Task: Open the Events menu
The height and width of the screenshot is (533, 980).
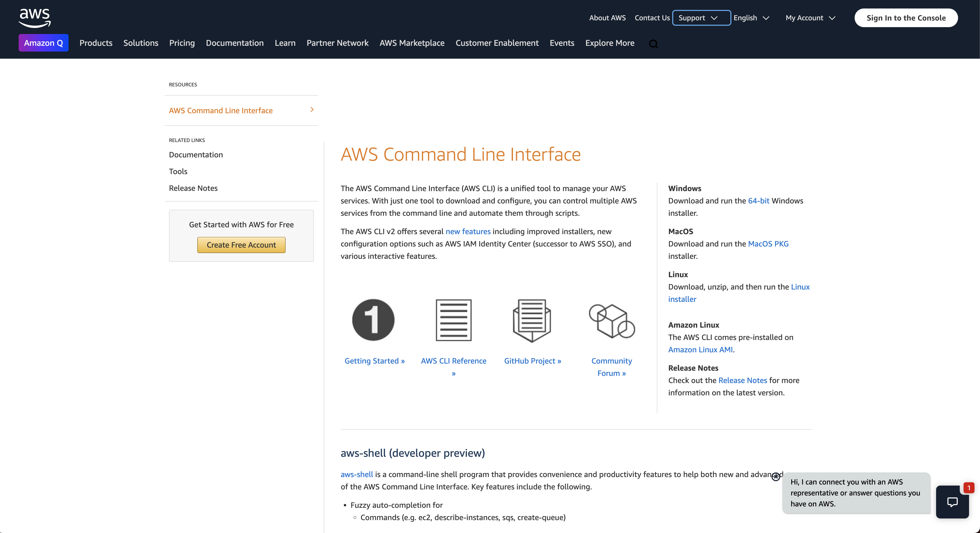Action: 562,43
